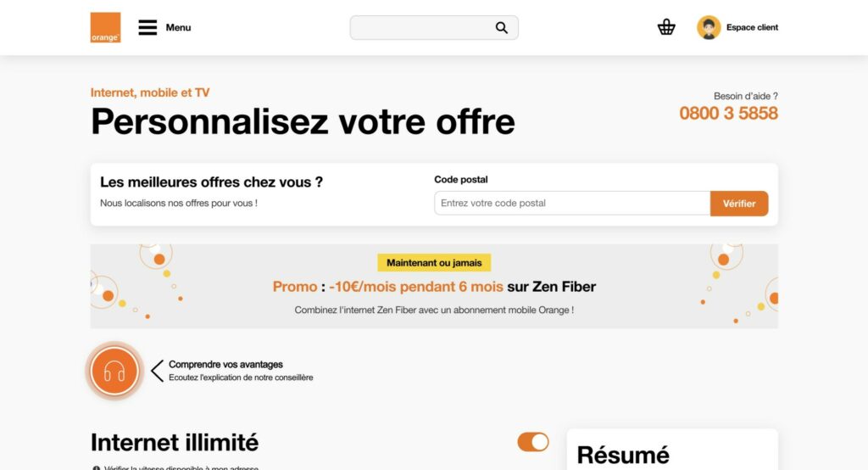Viewport: 868px width, 470px height.
Task: Click the chevron beside Comprendre vos avantages
Action: pos(157,371)
